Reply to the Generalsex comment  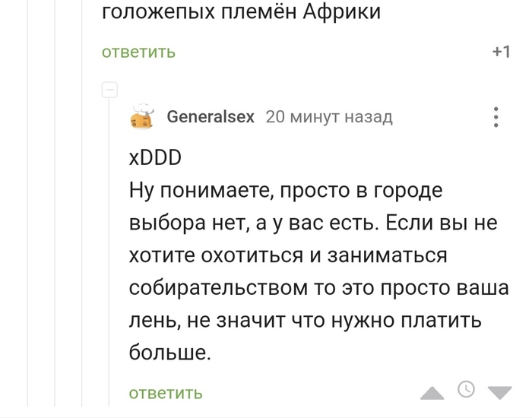(x=165, y=393)
